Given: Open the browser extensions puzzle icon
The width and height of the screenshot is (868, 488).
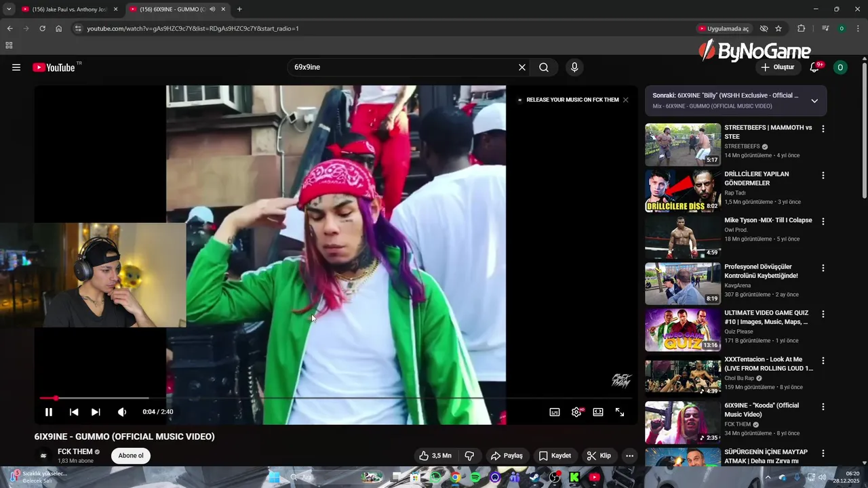Looking at the screenshot, I should tap(802, 28).
